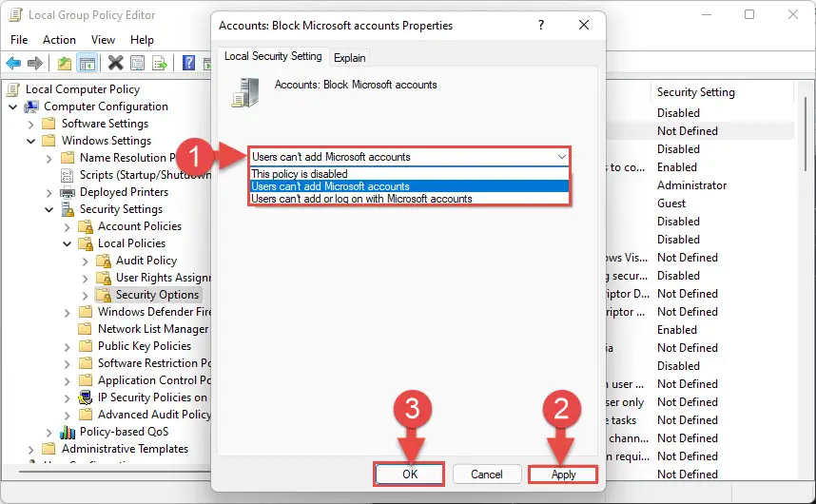Open the Microsoft accounts policy dropdown
Screen dimensions: 816x504
point(409,157)
